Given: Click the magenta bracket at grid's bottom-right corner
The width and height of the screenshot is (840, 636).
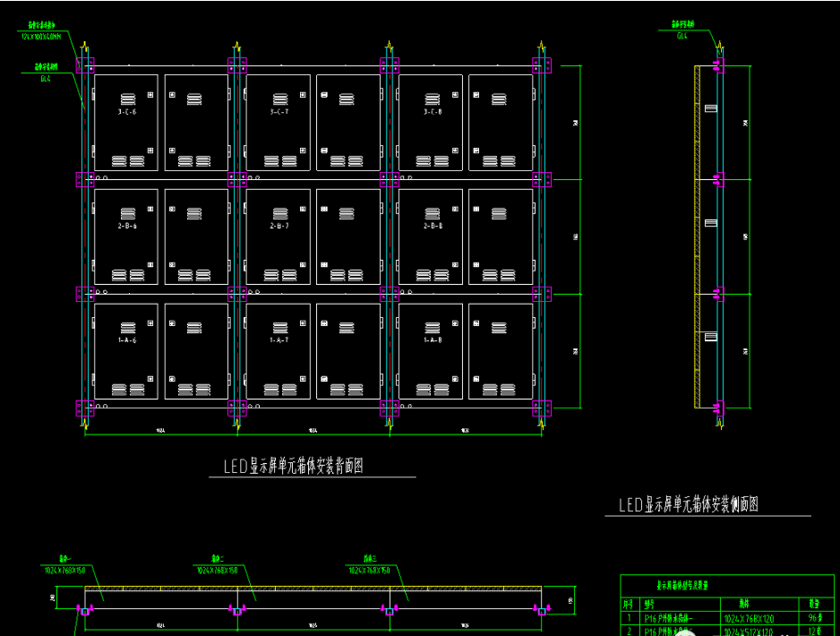Looking at the screenshot, I should click(x=542, y=408).
